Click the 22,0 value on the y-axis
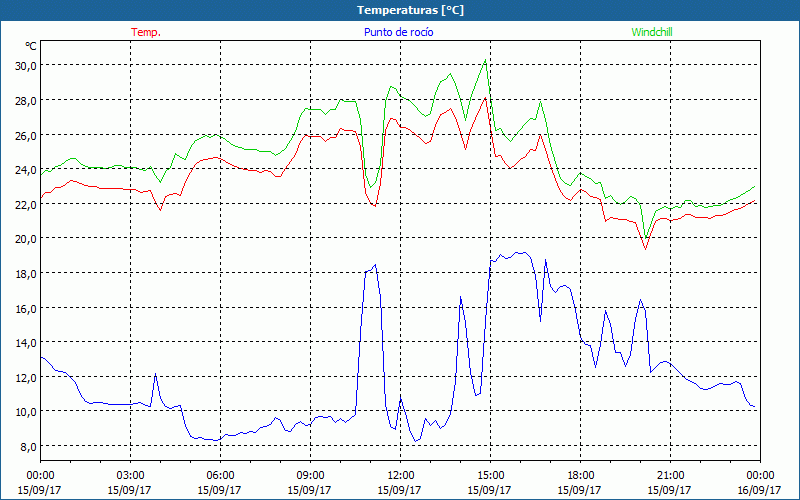This screenshot has height=500, width=800. [26, 205]
